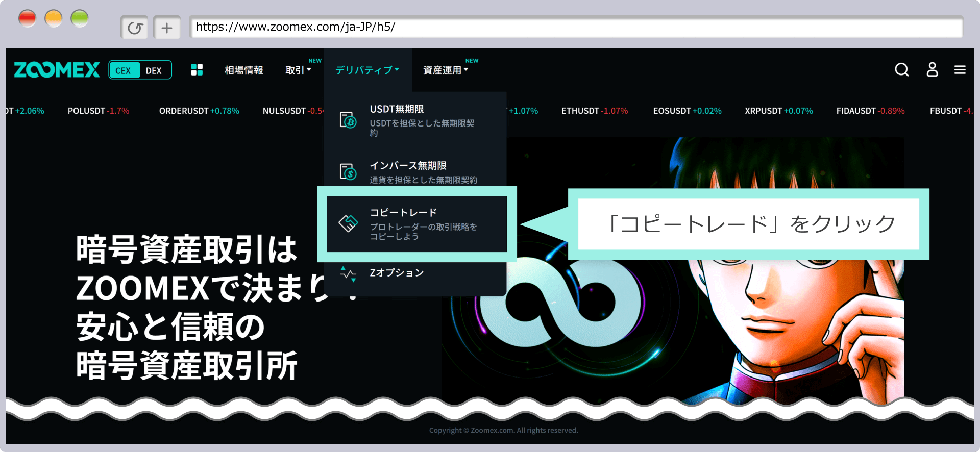Select USDT無期限 from derivatives menu
The image size is (980, 452).
pyautogui.click(x=416, y=120)
